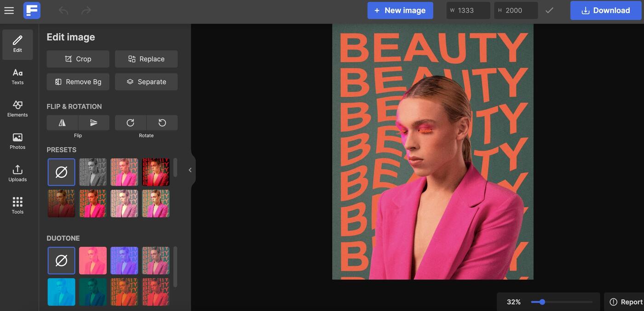This screenshot has height=311, width=644.
Task: Click the Remove Bg button
Action: tap(78, 81)
